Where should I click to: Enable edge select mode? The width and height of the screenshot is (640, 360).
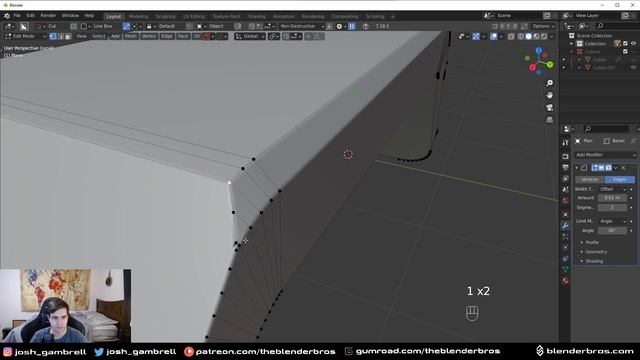point(60,36)
